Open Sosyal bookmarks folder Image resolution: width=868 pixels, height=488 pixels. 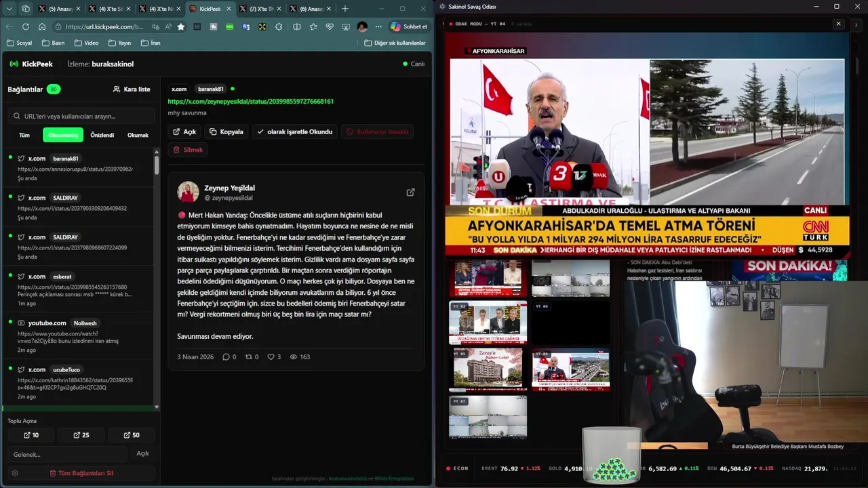pyautogui.click(x=19, y=43)
